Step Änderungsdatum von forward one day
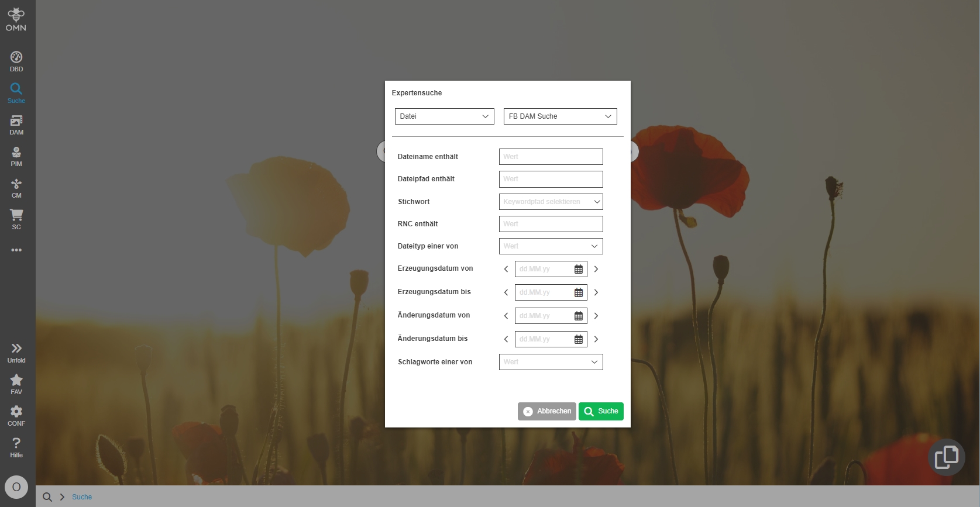The width and height of the screenshot is (980, 507). pyautogui.click(x=596, y=316)
